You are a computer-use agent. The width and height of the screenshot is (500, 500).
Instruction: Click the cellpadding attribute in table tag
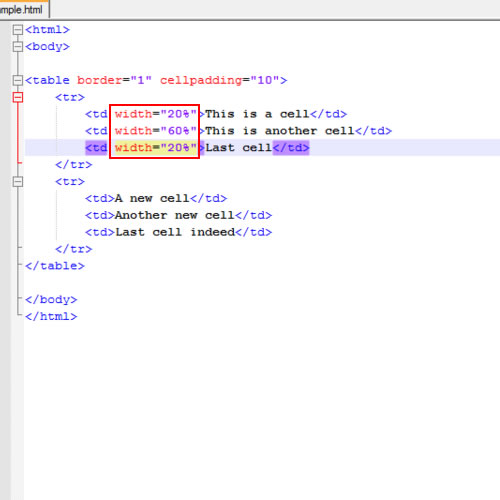coord(201,80)
